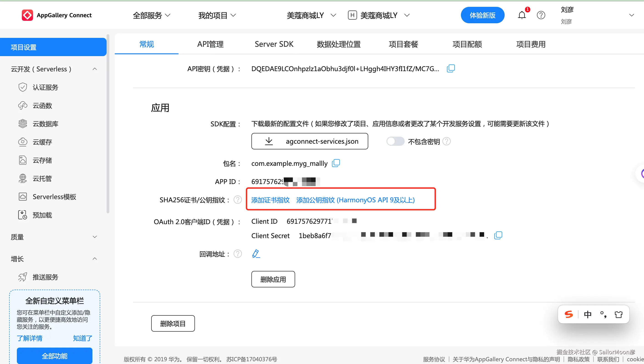Edit the 回调地址 with the pencil icon
The width and height of the screenshot is (644, 364).
256,254
